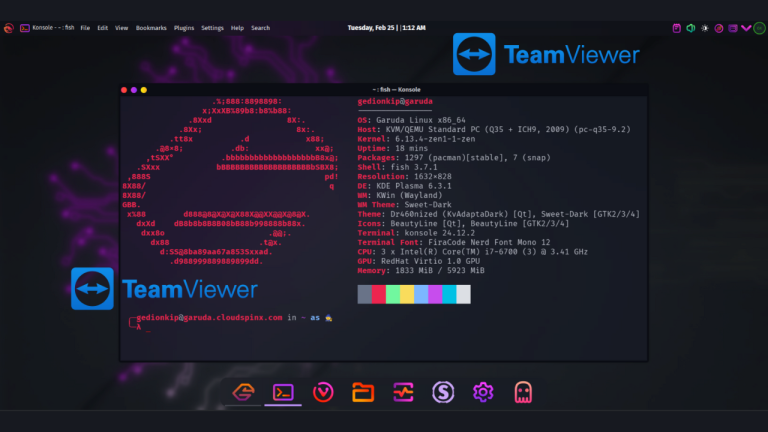Open the orange file manager dock icon
The height and width of the screenshot is (432, 768).
pyautogui.click(x=363, y=392)
